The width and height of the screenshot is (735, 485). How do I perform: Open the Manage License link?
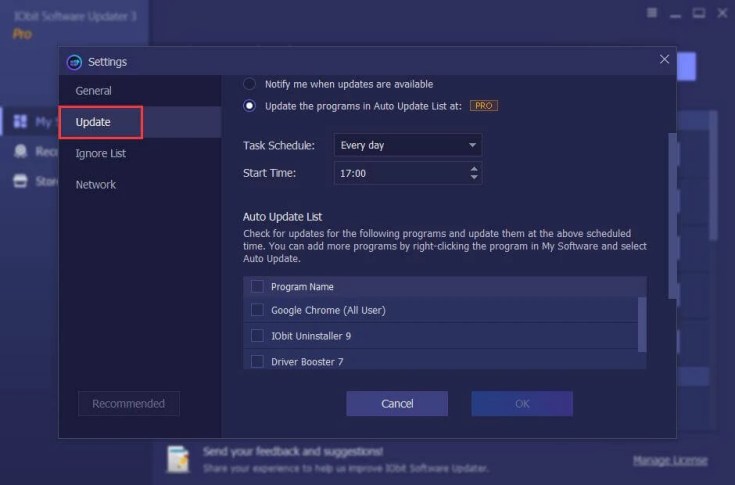click(x=670, y=461)
